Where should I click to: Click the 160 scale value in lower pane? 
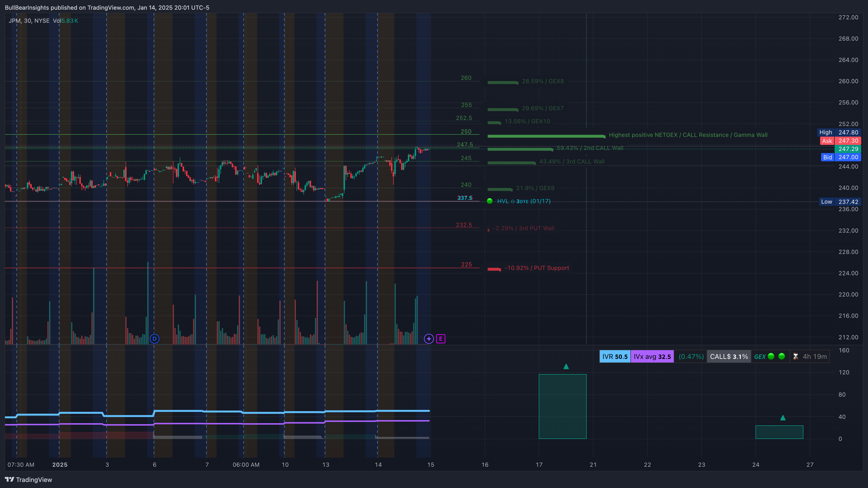pyautogui.click(x=844, y=350)
